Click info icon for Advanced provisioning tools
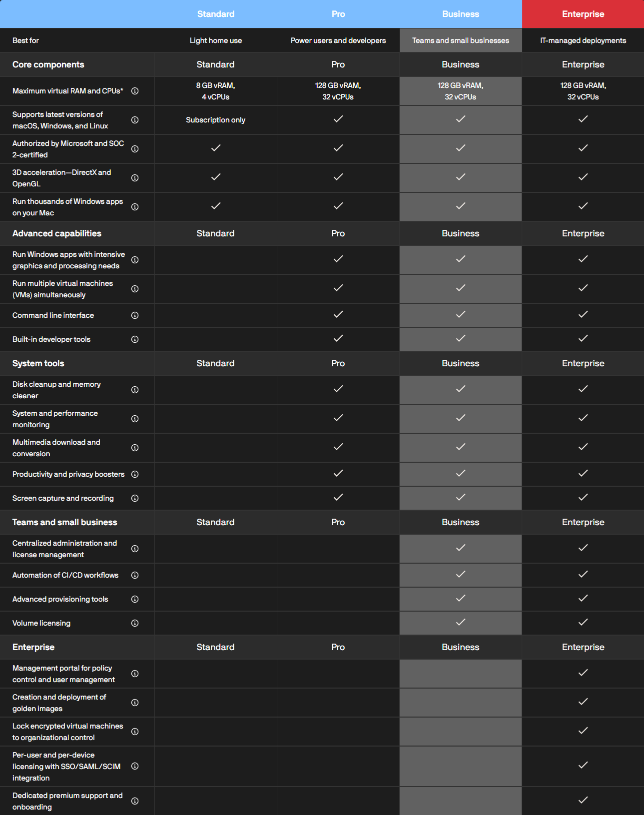 click(135, 599)
